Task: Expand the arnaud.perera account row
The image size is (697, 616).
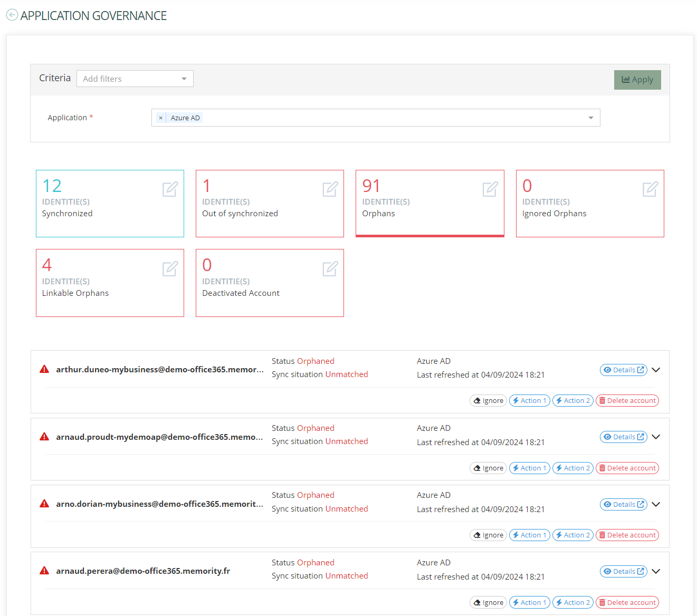Action: pyautogui.click(x=656, y=571)
